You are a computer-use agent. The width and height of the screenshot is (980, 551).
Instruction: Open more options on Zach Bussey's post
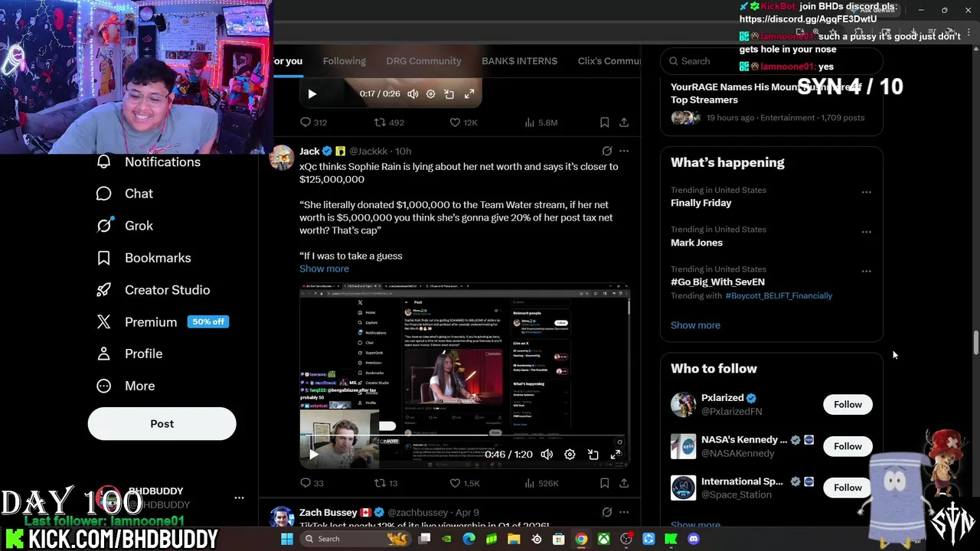(x=624, y=513)
